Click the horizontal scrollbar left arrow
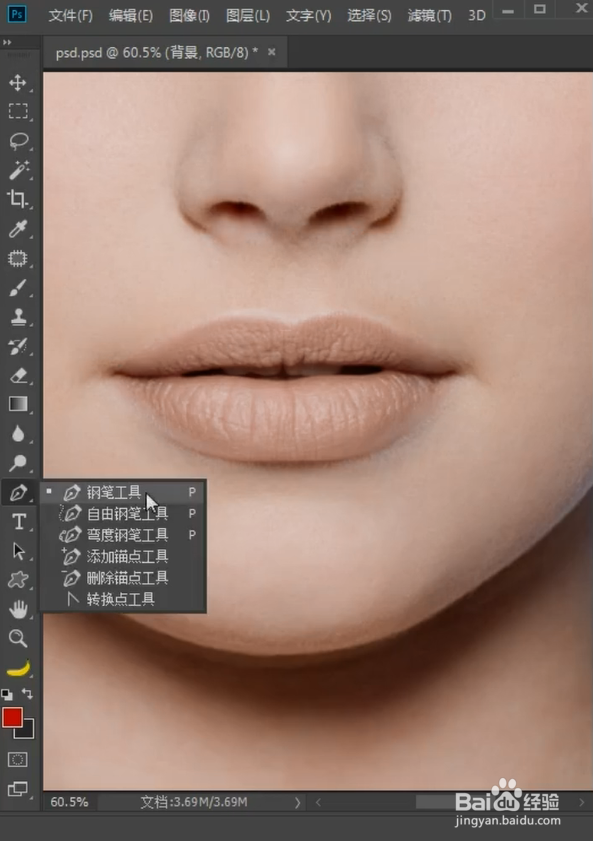This screenshot has height=841, width=593. 318,802
